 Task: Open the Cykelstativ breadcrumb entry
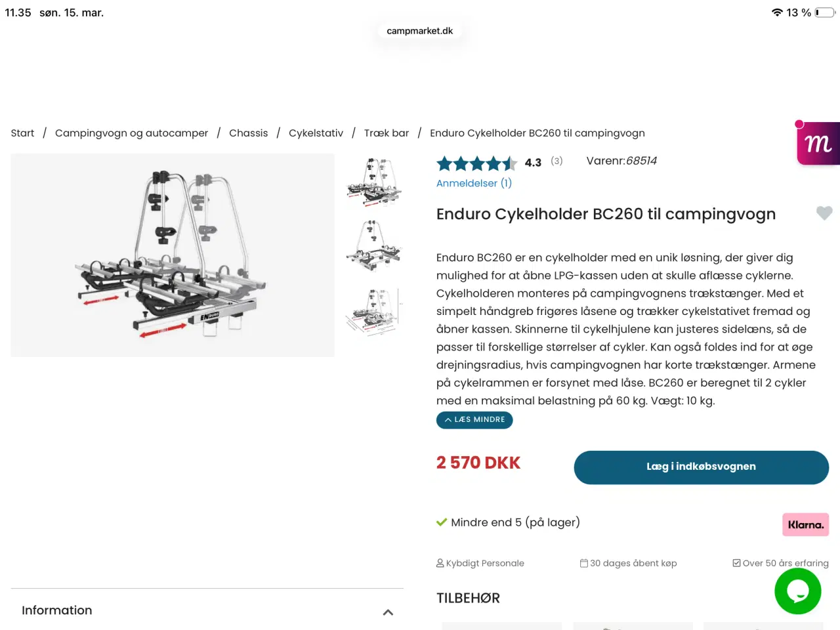[316, 133]
